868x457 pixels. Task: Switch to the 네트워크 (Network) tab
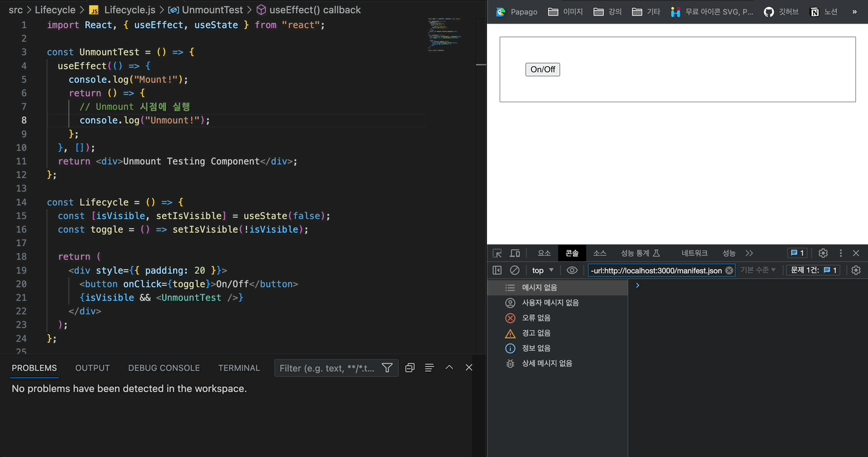[695, 253]
